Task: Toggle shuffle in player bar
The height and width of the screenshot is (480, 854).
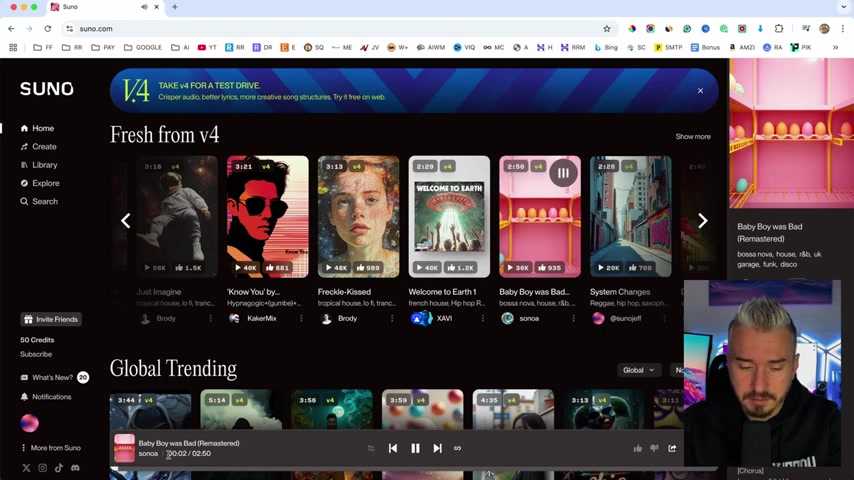Action: tap(371, 448)
